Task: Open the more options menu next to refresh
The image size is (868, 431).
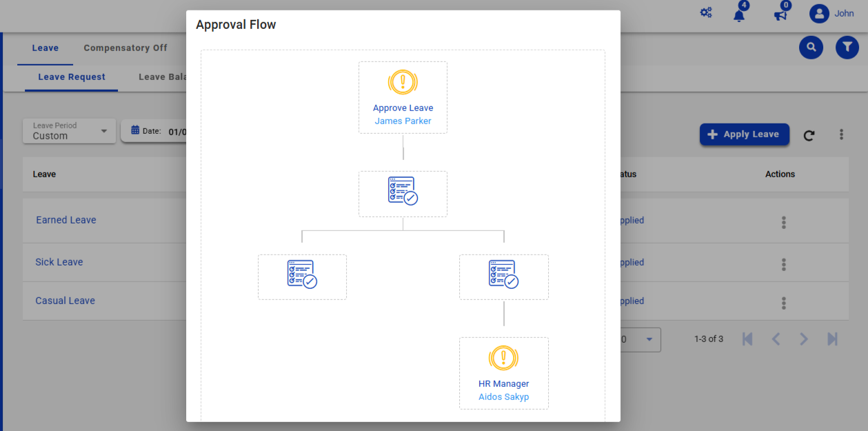Action: tap(841, 134)
